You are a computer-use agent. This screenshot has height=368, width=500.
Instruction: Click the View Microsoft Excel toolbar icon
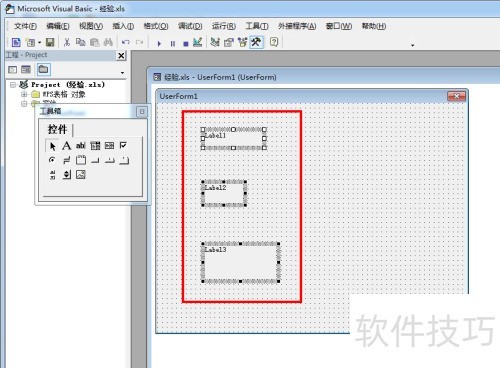click(x=16, y=42)
